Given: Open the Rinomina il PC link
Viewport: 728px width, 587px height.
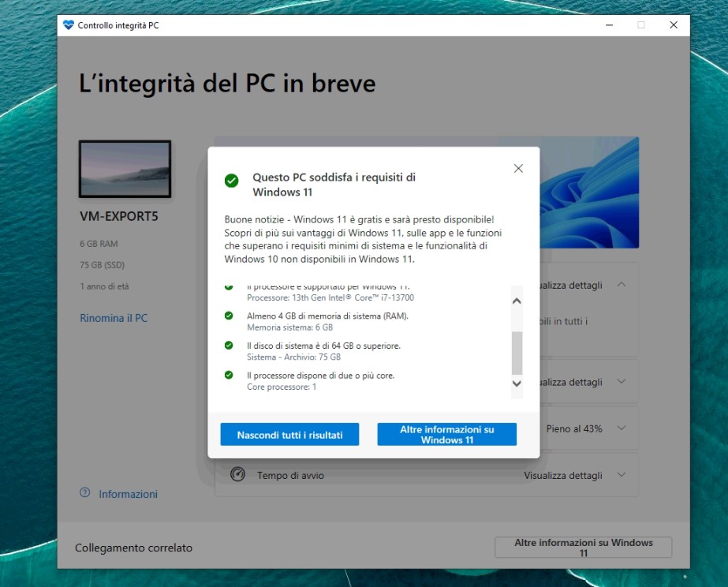Looking at the screenshot, I should pyautogui.click(x=114, y=319).
